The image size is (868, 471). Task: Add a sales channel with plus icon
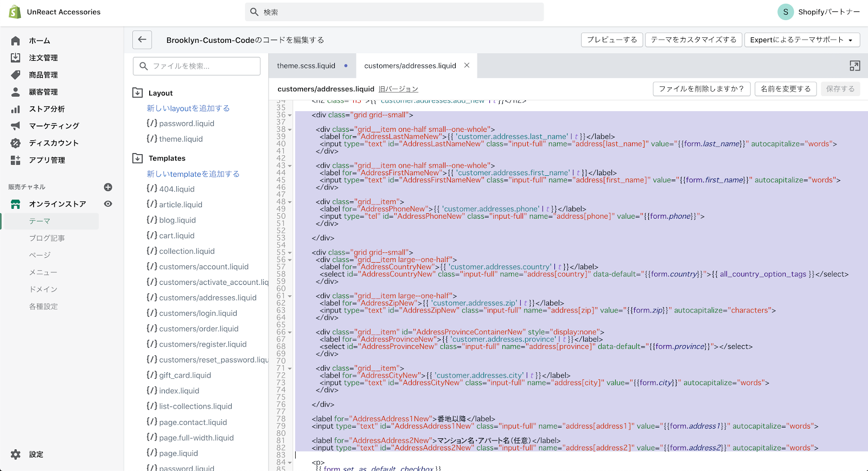pos(108,187)
